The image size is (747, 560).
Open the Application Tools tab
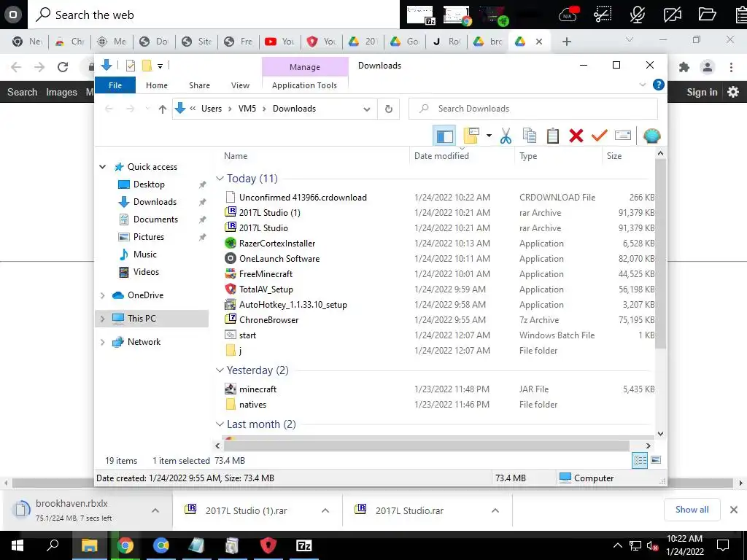coord(304,85)
